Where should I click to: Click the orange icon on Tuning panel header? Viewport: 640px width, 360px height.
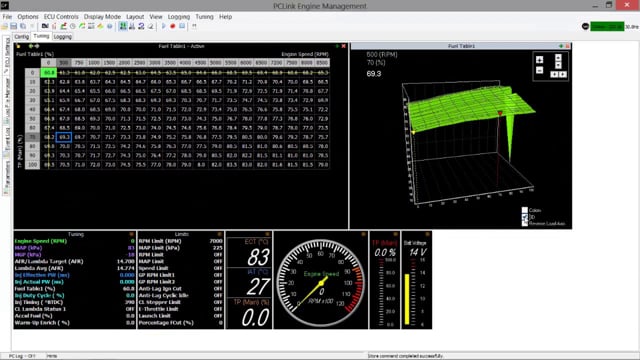pos(131,234)
